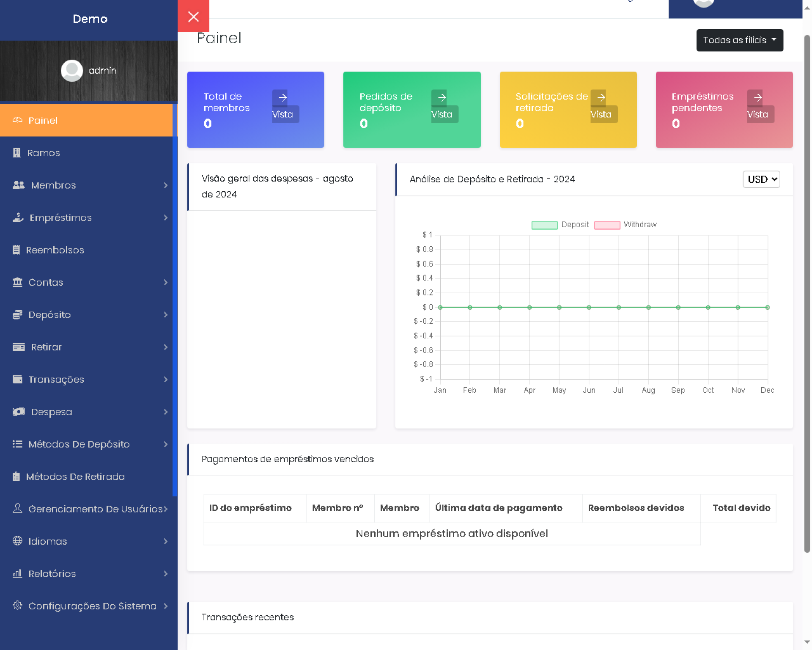This screenshot has width=812, height=650.
Task: Click the Empréstimos hand-coin icon
Action: (18, 218)
